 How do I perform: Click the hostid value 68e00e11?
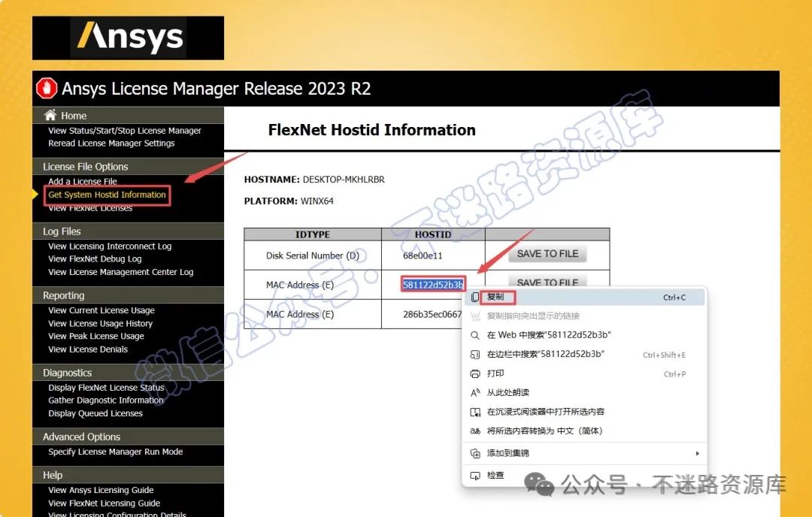(423, 255)
